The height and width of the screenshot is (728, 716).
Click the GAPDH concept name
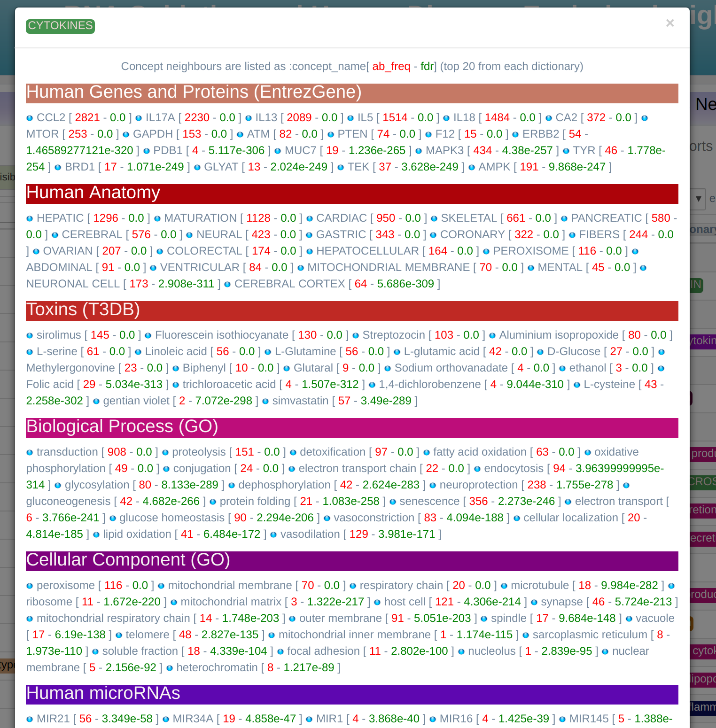tap(153, 134)
